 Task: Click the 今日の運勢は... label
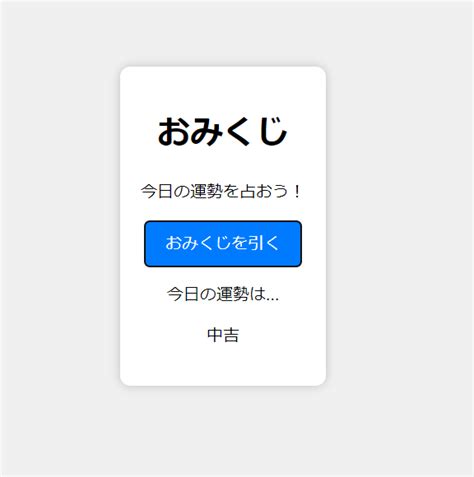point(223,294)
